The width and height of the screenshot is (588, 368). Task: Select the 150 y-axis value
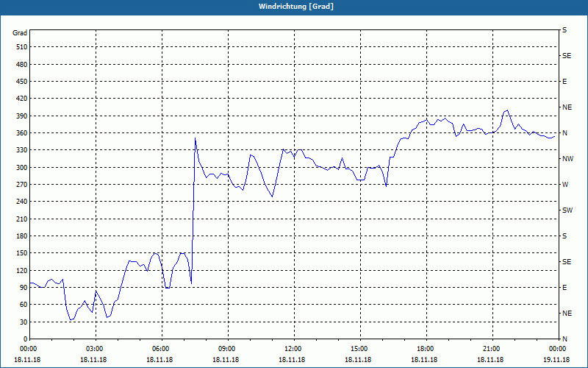[22, 253]
